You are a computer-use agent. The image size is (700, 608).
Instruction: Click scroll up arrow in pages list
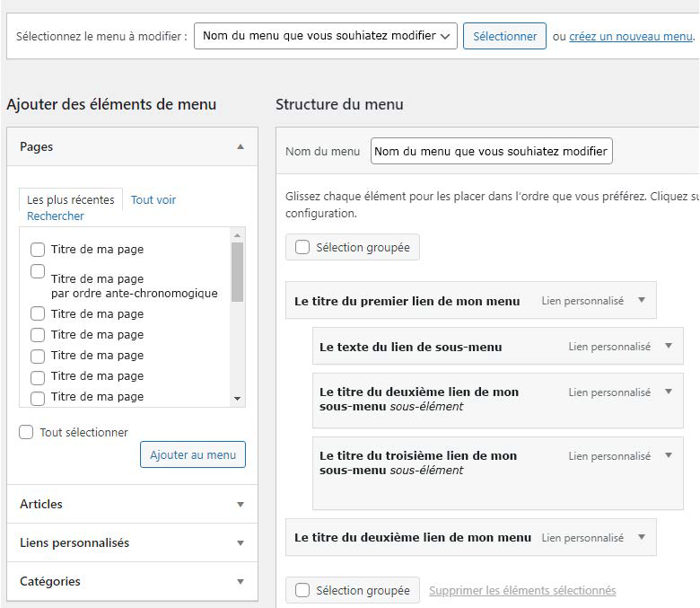coord(237,235)
